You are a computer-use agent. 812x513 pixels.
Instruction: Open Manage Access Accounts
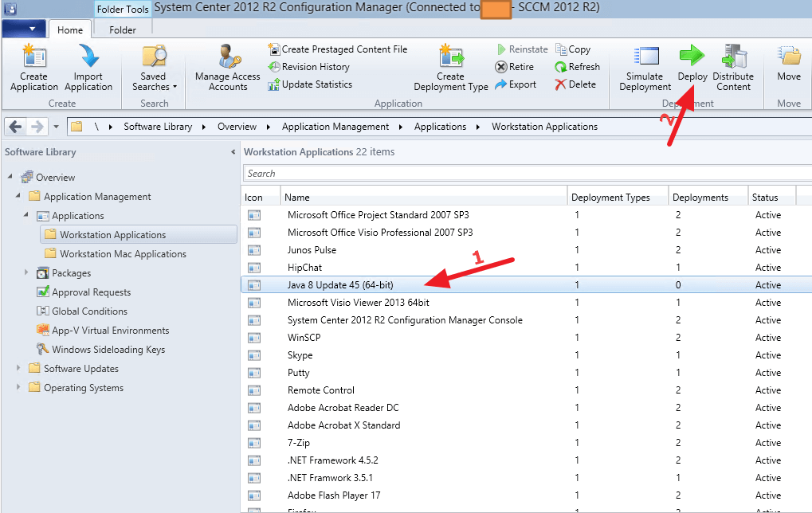tap(227, 69)
